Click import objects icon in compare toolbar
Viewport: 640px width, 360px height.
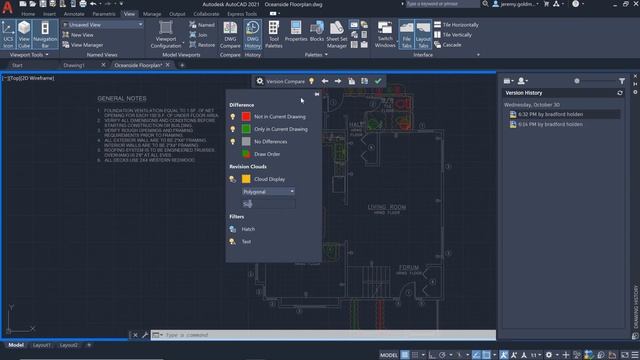tap(351, 81)
